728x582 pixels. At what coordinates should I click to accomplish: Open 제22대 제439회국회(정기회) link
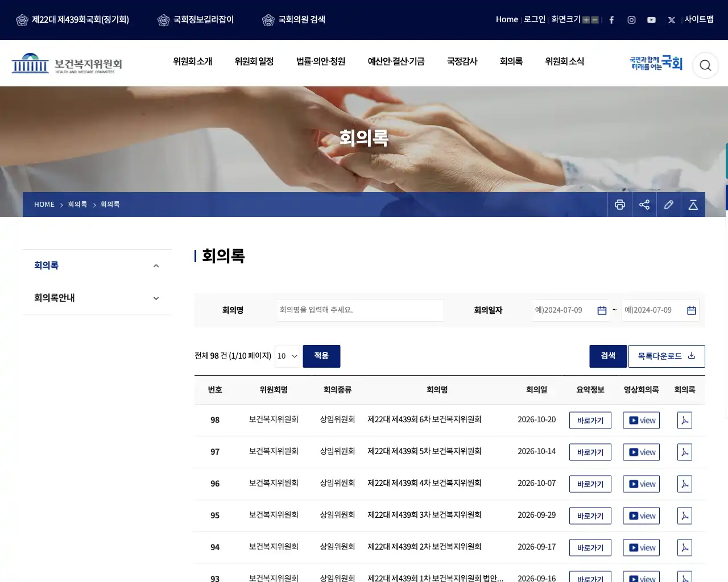click(72, 20)
